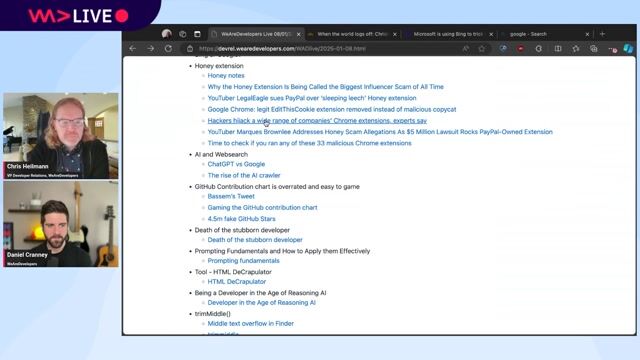Close the WeAreDevelopers Live tab
640x360 pixels.
(x=298, y=35)
